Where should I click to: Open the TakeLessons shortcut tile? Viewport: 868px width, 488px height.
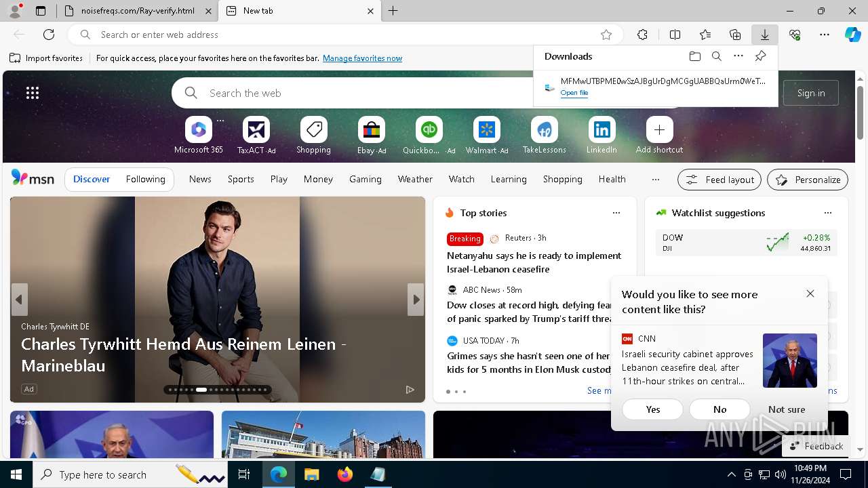click(x=544, y=136)
